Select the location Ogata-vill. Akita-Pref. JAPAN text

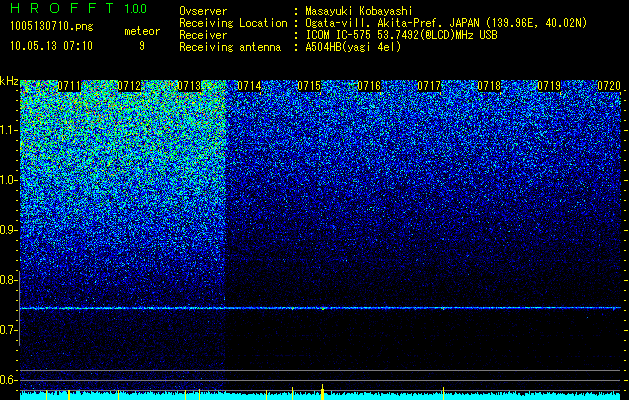click(x=391, y=23)
